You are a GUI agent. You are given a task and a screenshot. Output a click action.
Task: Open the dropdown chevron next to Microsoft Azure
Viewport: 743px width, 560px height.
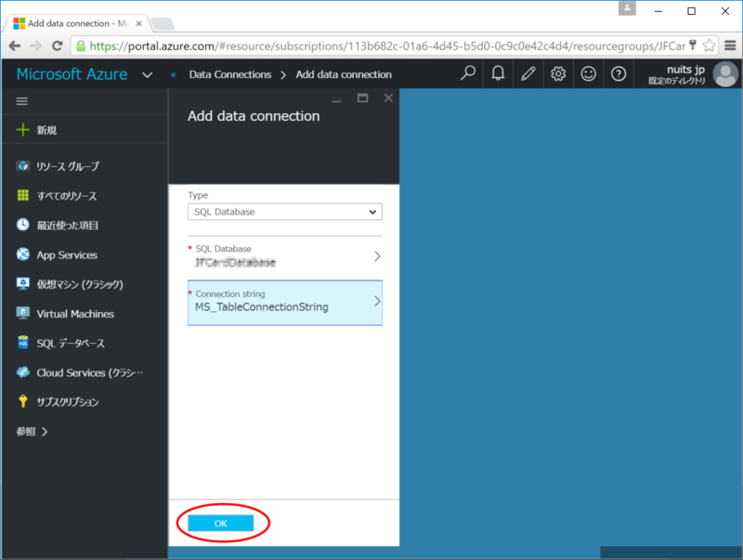(148, 75)
